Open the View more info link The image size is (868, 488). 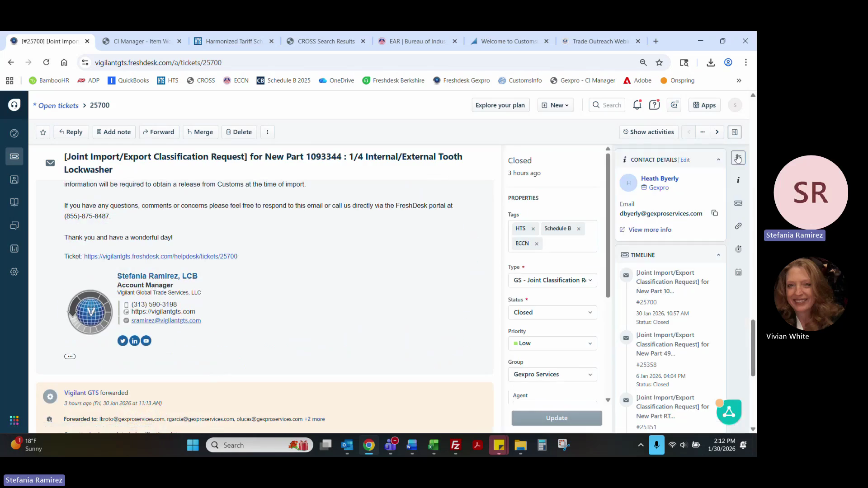[649, 230]
